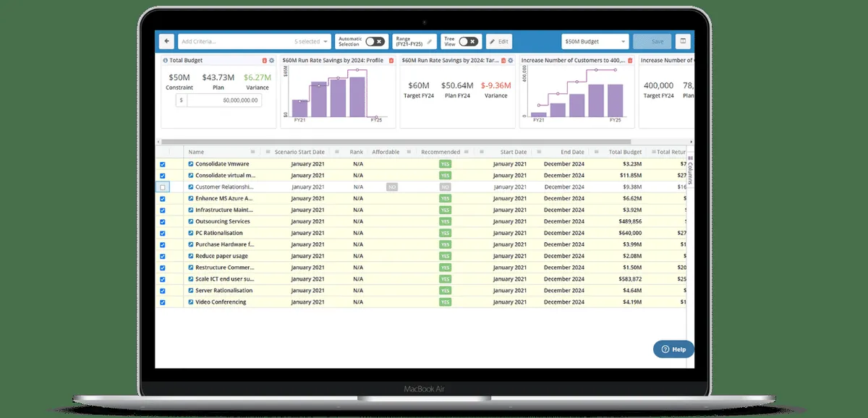
Task: Click the 60,000,000.00 budget input field
Action: click(x=225, y=100)
